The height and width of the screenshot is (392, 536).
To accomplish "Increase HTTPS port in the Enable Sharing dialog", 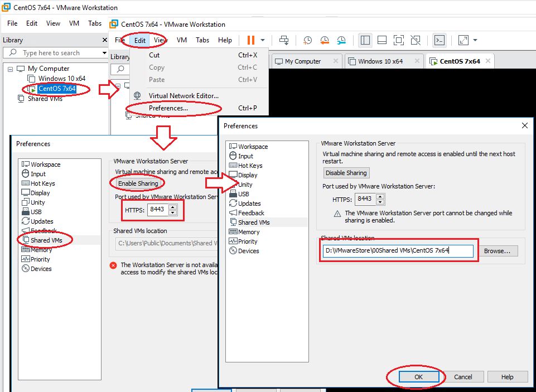I will (x=173, y=207).
